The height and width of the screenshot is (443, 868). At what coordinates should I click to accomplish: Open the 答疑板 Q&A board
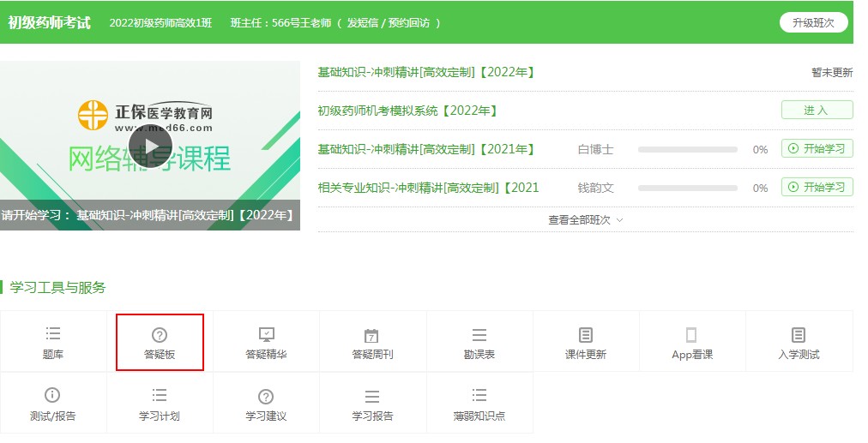(x=160, y=335)
